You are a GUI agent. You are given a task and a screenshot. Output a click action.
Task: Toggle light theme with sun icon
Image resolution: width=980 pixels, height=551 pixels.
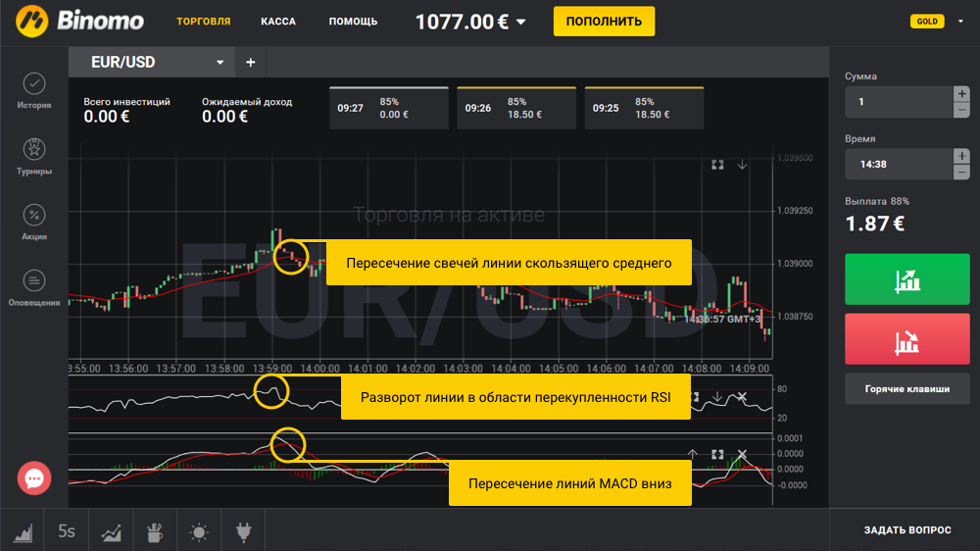[x=199, y=532]
